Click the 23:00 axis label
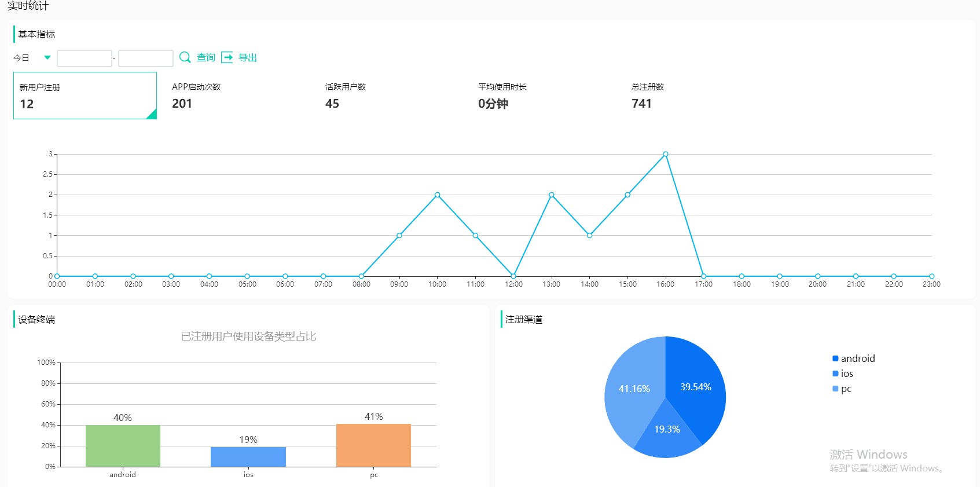Viewport: 980px width, 487px height. tap(931, 284)
